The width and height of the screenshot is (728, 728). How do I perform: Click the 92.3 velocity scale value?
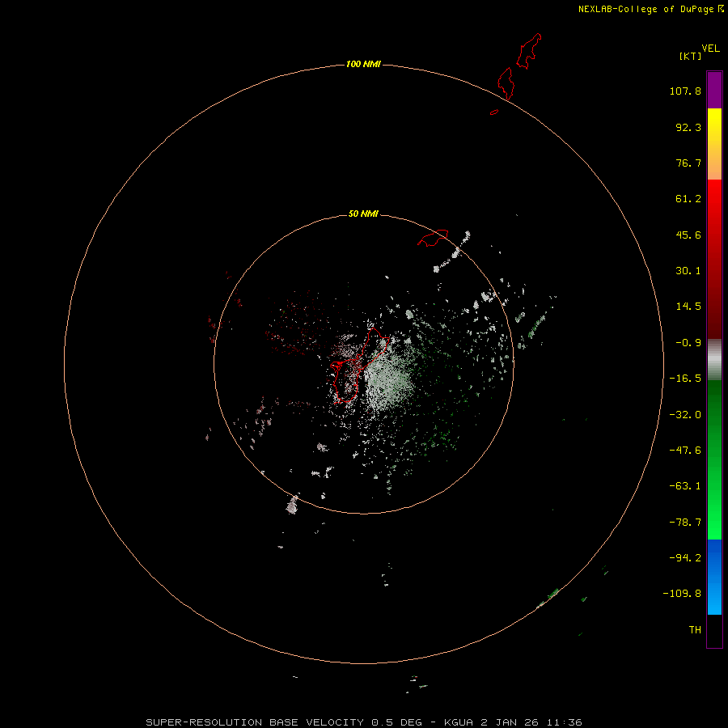click(x=688, y=127)
